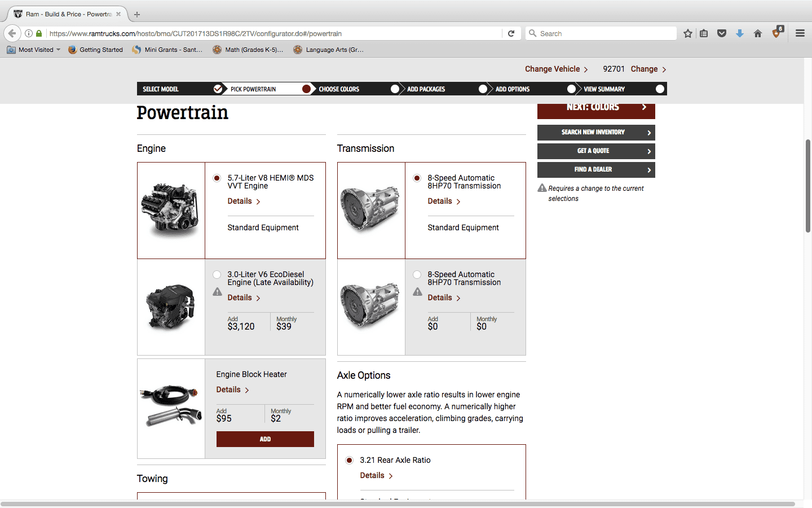Open the Firefox hamburger menu
The image size is (812, 508).
(x=800, y=33)
